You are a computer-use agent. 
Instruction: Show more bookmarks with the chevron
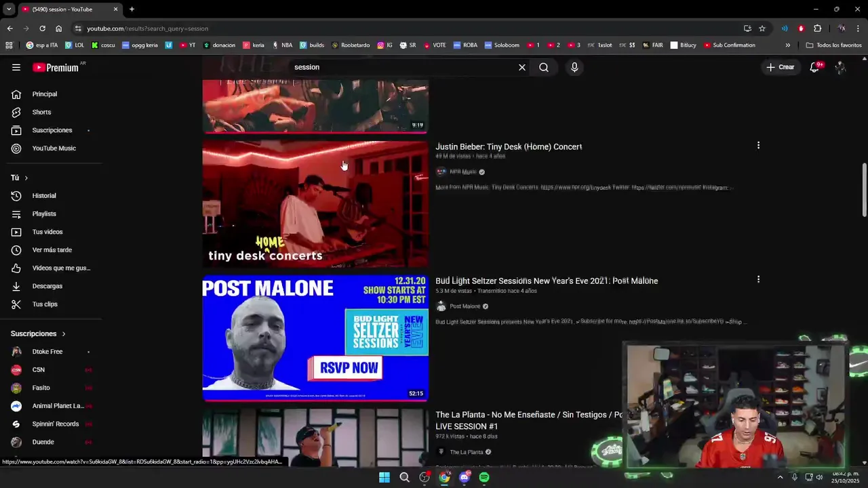(787, 45)
